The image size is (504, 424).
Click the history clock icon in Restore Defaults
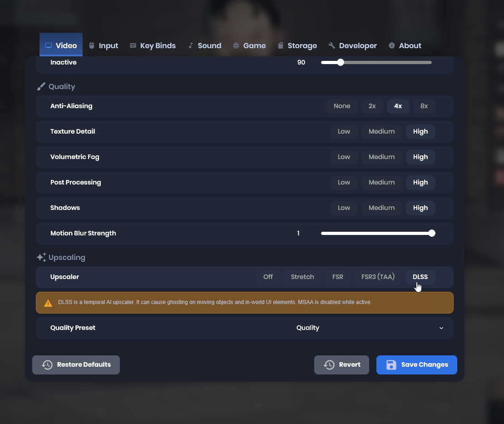coord(47,365)
